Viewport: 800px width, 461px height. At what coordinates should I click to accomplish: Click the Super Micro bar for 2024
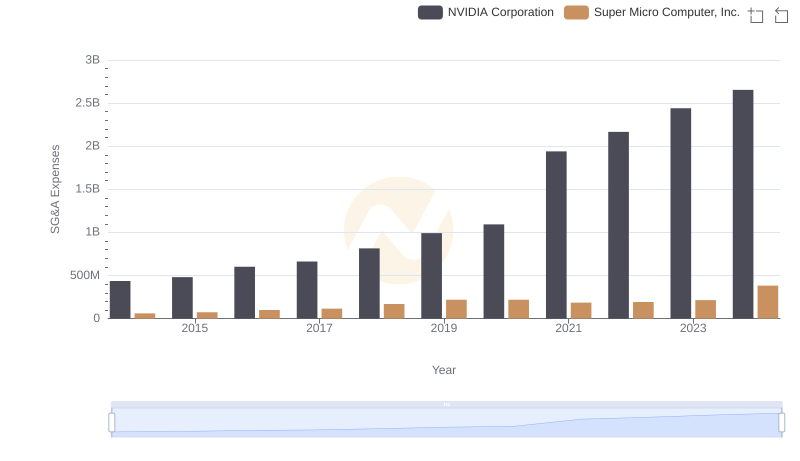(x=768, y=302)
